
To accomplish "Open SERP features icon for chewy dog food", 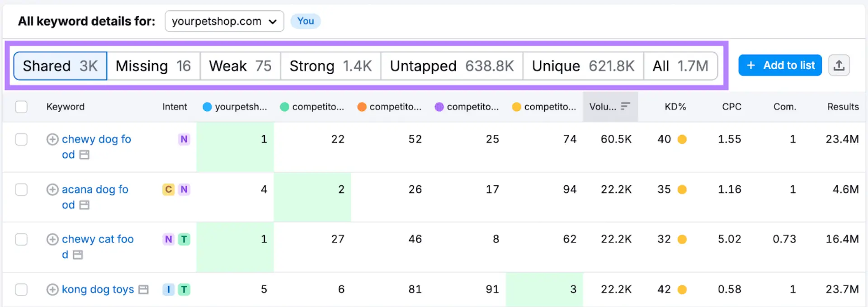I will 85,155.
